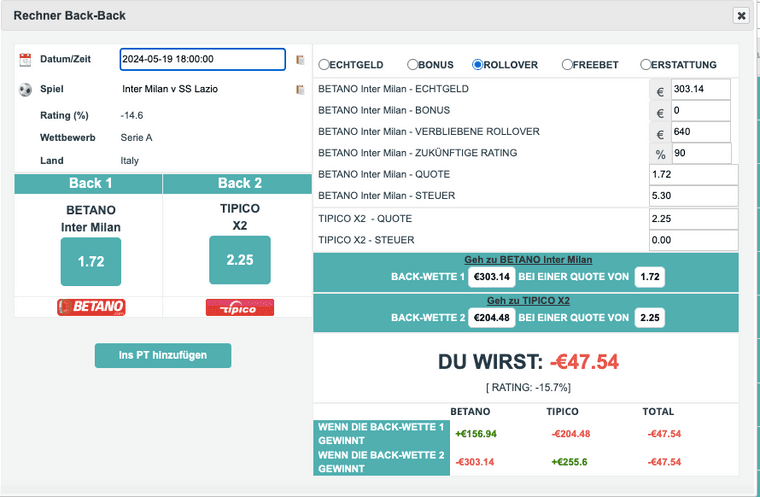Choose the ERSTATTUNG radio option

(x=646, y=65)
